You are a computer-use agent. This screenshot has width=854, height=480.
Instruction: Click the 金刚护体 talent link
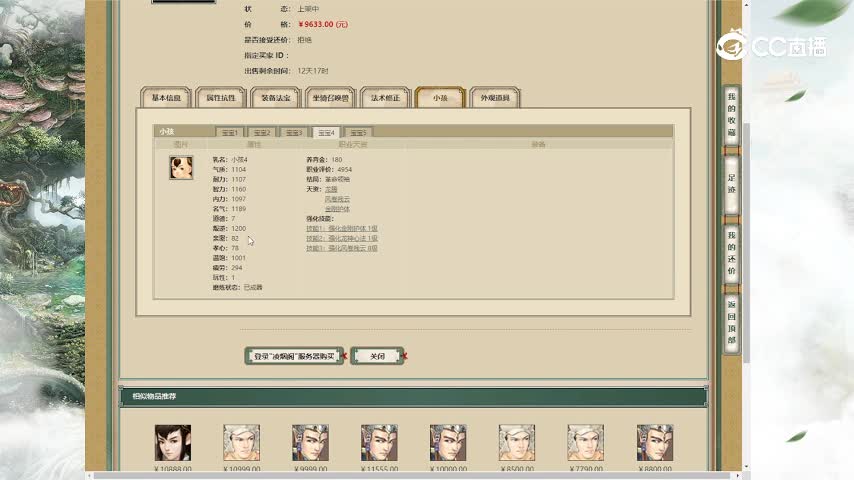pyautogui.click(x=337, y=209)
